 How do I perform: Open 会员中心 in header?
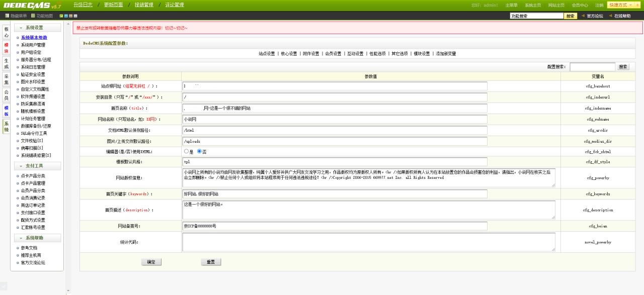pyautogui.click(x=580, y=5)
